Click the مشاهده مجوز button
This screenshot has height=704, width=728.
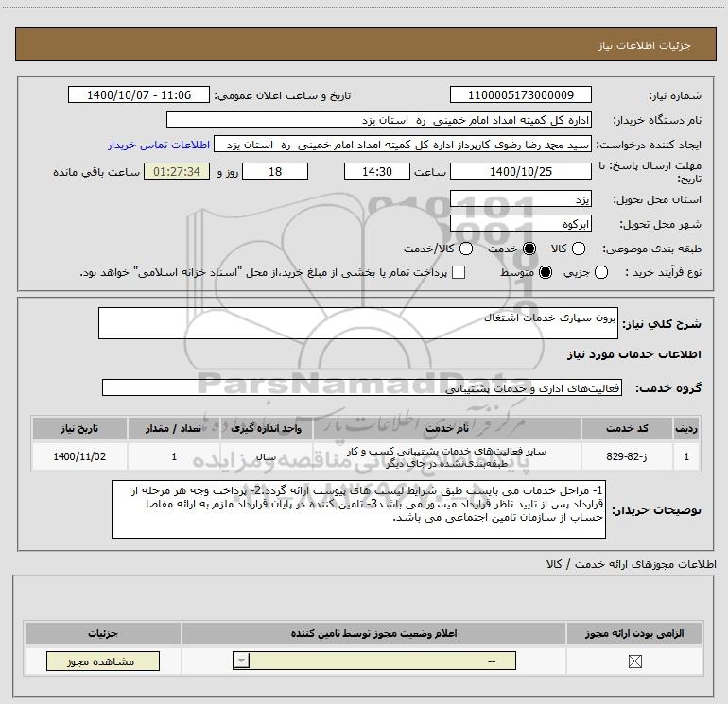pos(103,661)
